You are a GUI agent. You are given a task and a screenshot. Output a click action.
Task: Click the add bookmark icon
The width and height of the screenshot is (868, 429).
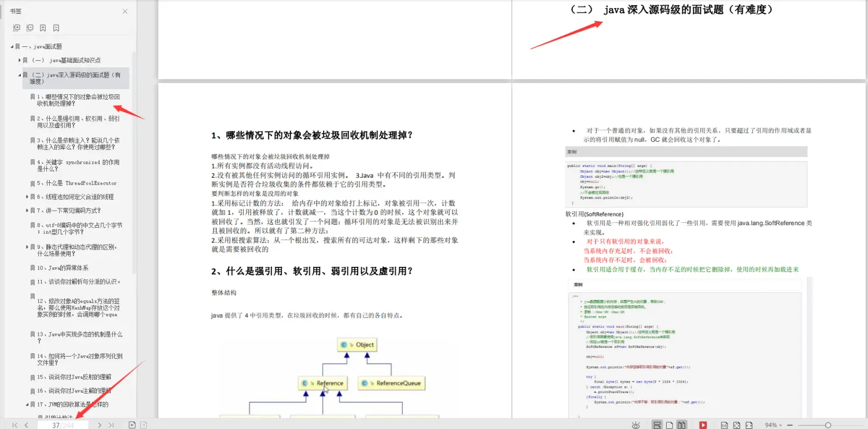coord(43,28)
